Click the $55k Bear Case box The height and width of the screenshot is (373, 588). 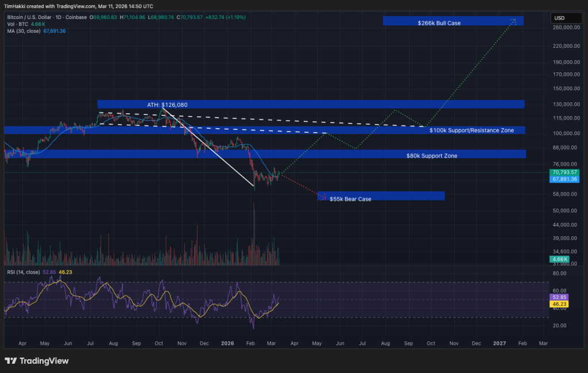[x=381, y=196]
